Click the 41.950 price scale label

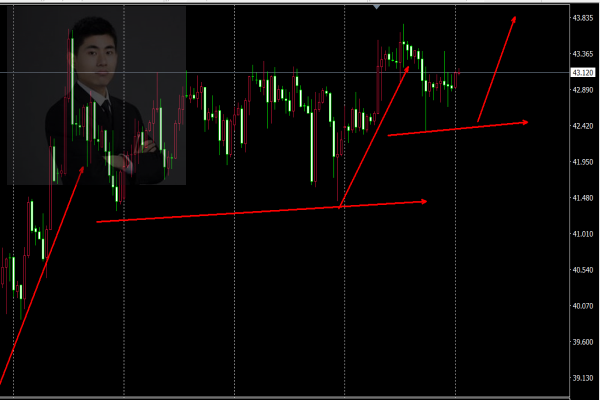583,162
